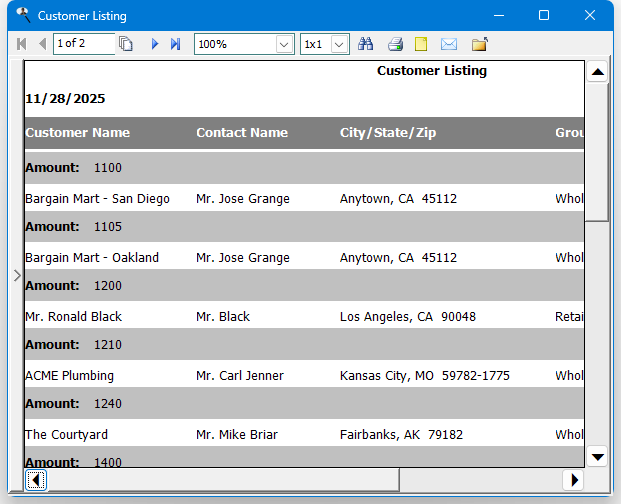The width and height of the screenshot is (621, 504).
Task: Jump to last page of report
Action: (175, 44)
